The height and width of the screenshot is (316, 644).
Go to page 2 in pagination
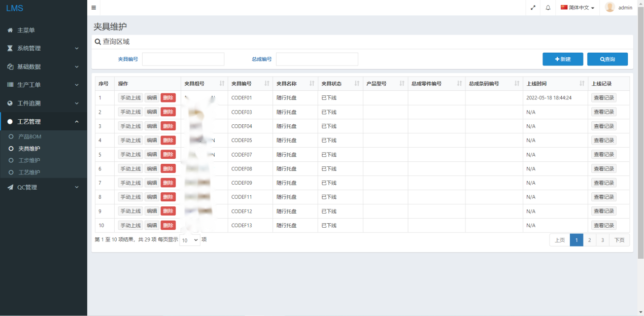coord(589,240)
